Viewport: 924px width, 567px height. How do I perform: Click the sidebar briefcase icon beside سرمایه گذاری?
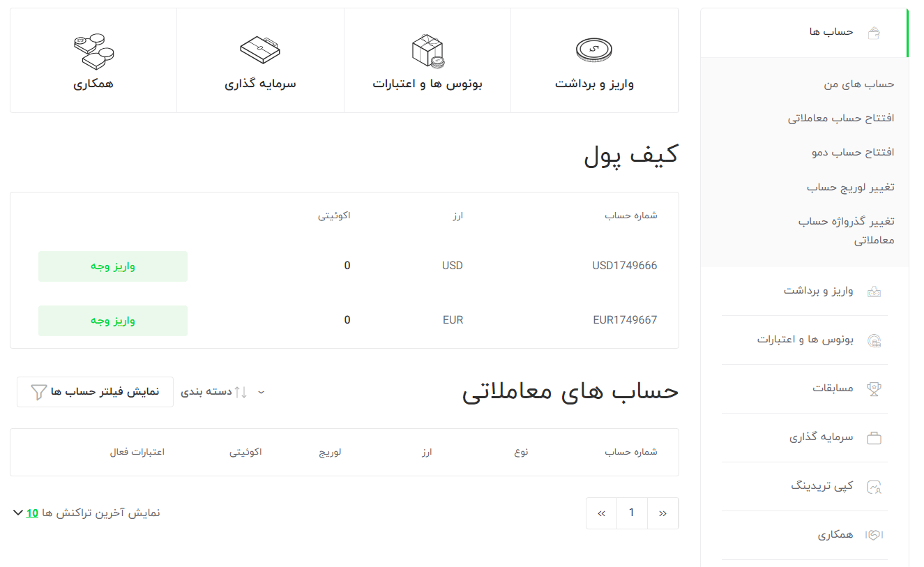[874, 438]
